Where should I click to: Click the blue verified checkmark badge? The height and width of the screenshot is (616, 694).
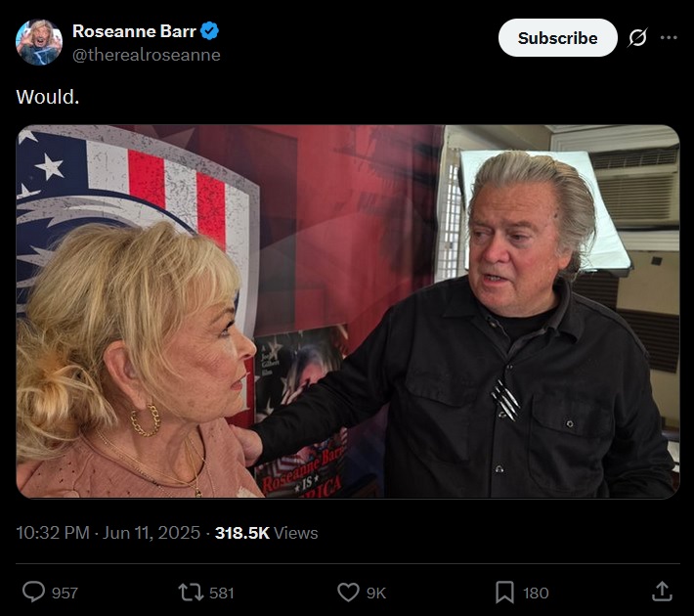tap(209, 31)
